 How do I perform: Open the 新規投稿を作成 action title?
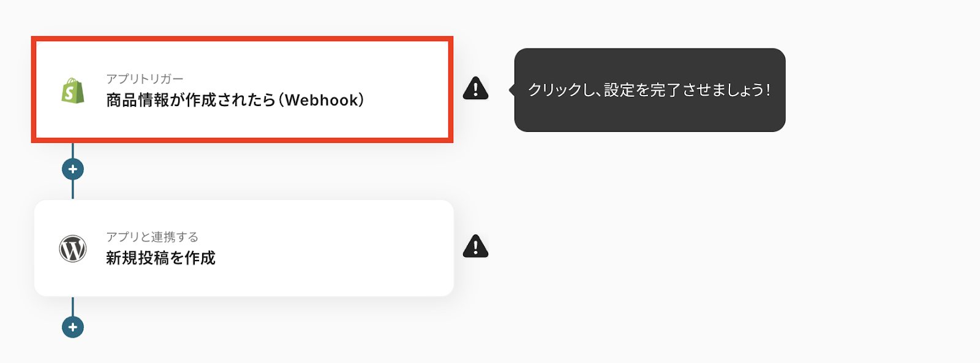[160, 258]
